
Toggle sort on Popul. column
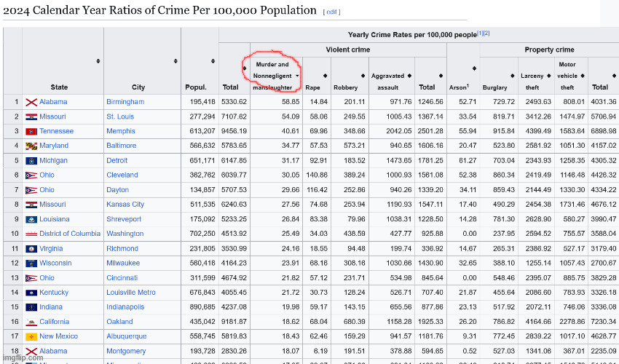click(x=213, y=61)
